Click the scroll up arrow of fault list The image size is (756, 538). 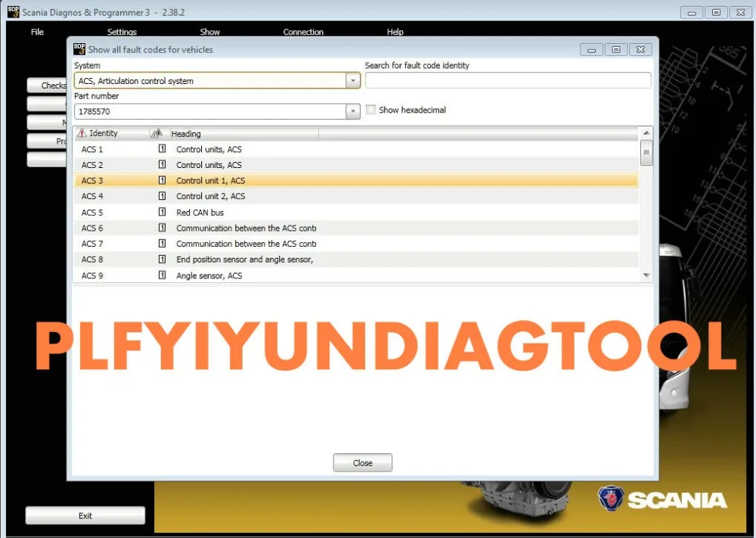646,132
